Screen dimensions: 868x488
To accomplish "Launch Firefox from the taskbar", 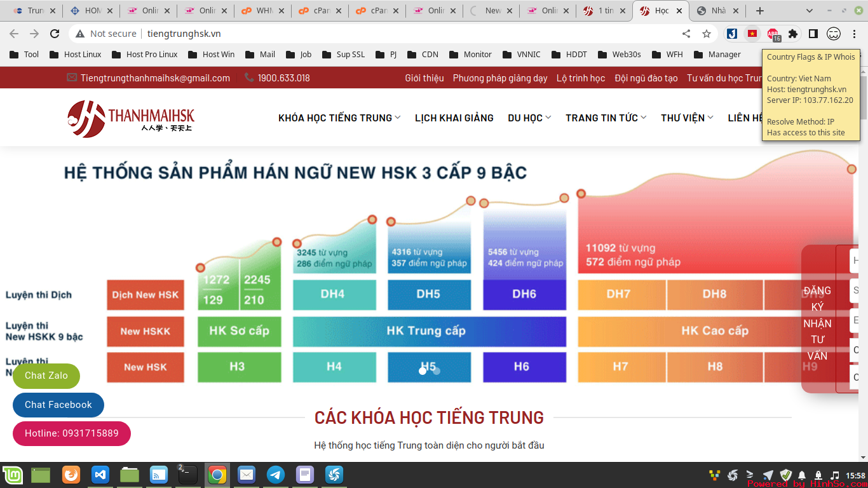I will (71, 475).
